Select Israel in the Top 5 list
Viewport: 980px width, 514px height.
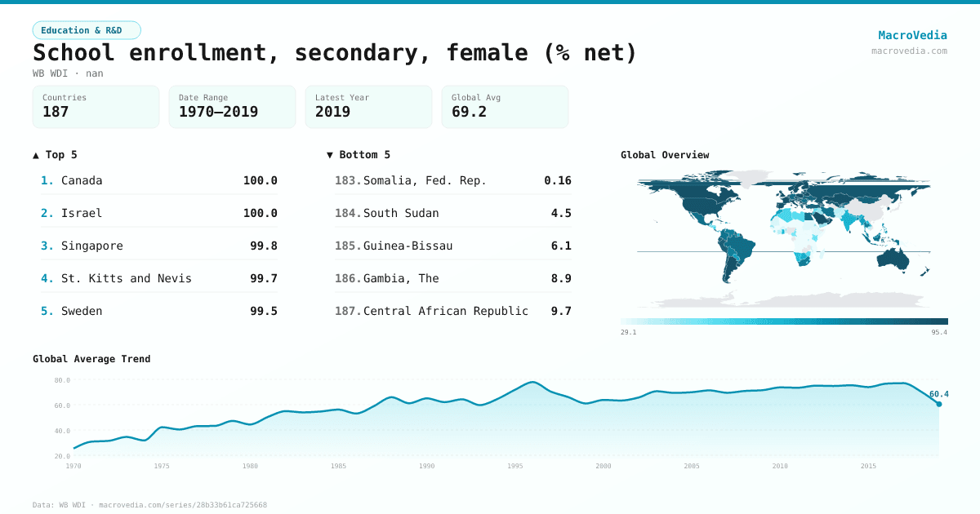82,213
